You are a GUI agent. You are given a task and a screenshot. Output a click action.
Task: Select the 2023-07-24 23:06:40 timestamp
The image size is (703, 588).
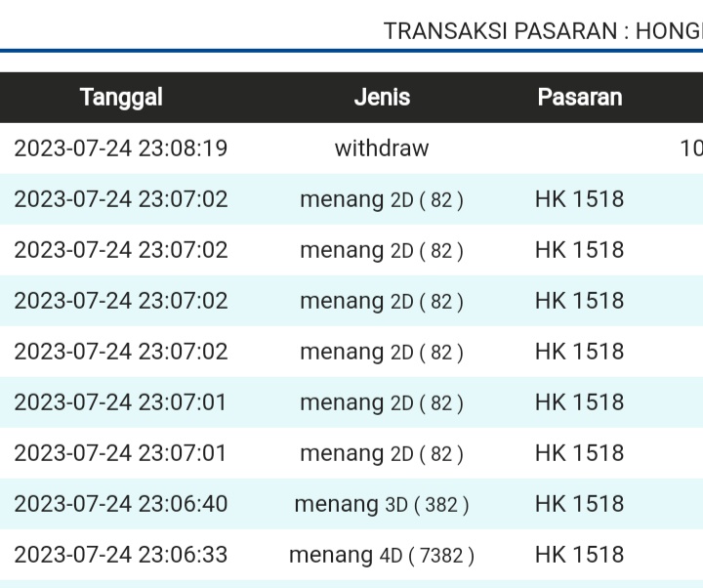(121, 504)
